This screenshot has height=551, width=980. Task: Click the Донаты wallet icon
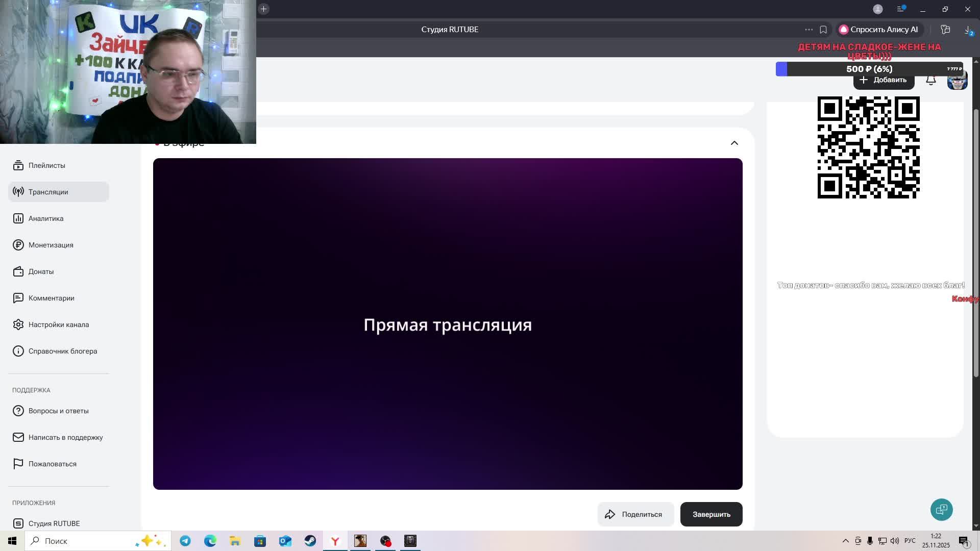pyautogui.click(x=18, y=271)
